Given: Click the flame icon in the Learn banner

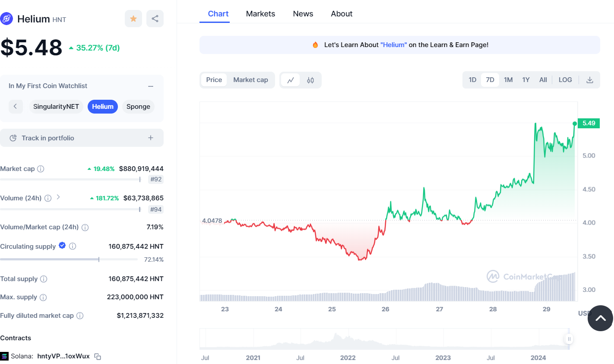Looking at the screenshot, I should pos(315,45).
